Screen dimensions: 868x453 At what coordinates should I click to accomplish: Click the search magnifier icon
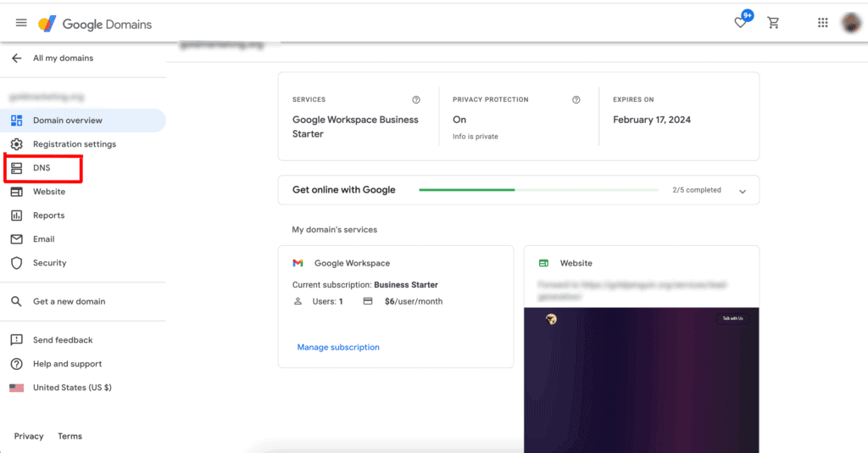pos(17,301)
